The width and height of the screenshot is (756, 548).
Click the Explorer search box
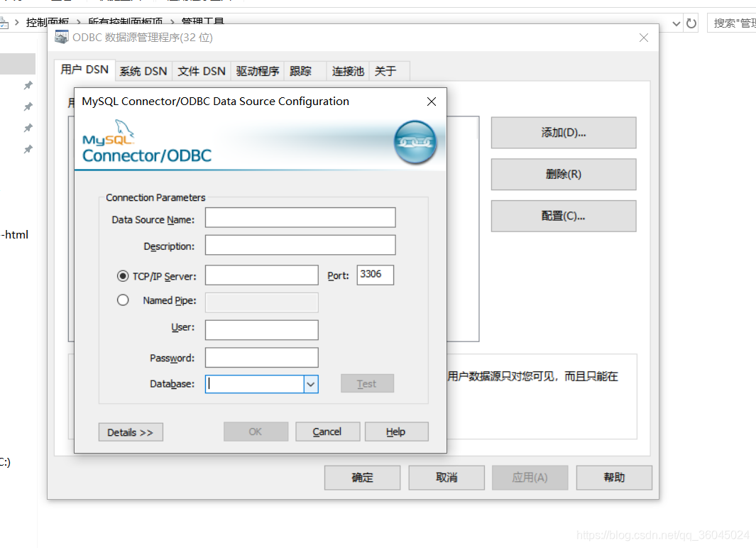point(732,23)
